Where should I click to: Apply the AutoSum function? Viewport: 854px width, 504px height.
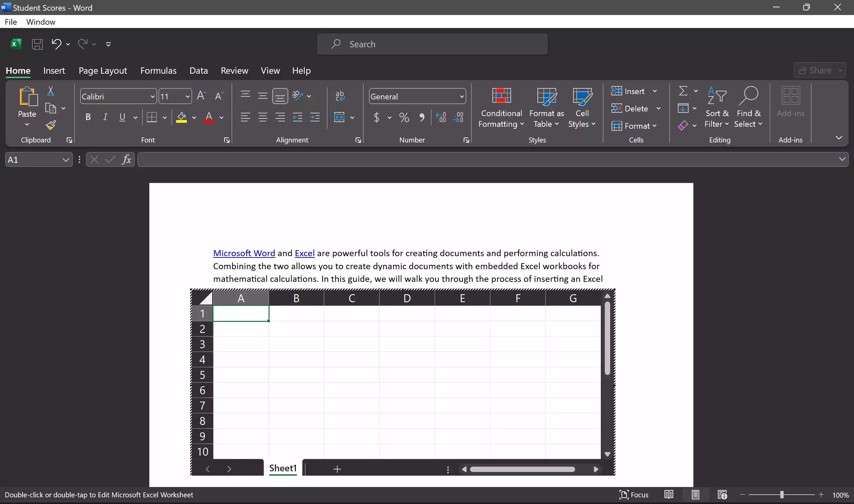click(683, 91)
